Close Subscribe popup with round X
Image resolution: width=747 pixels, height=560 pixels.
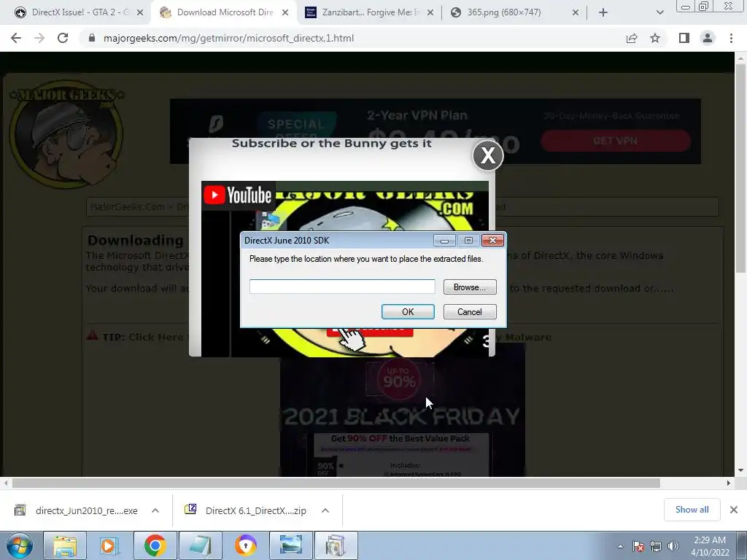(488, 155)
